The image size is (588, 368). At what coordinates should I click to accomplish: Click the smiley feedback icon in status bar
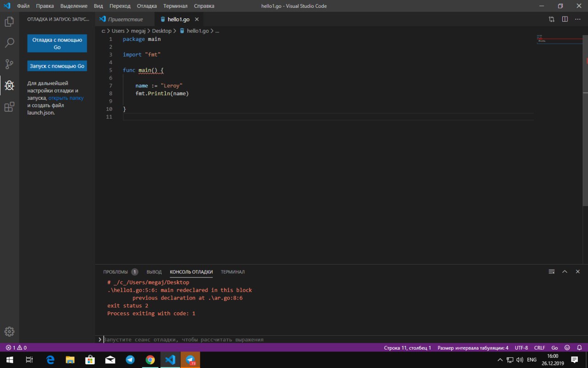point(567,348)
